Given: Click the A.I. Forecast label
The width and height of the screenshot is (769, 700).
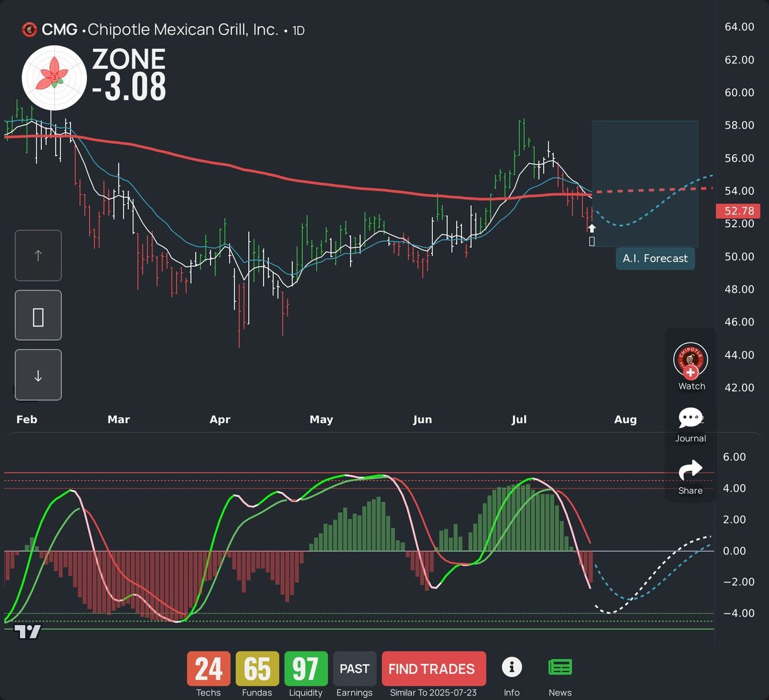Looking at the screenshot, I should (x=655, y=259).
